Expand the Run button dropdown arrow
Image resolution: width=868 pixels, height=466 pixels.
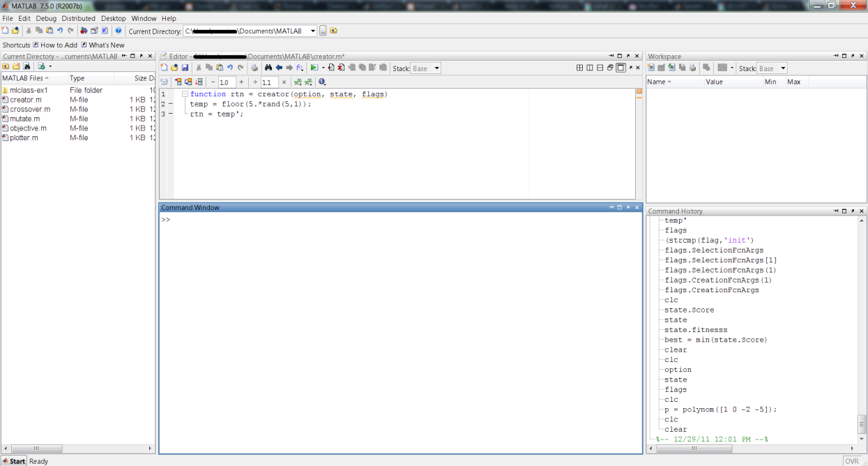(323, 68)
